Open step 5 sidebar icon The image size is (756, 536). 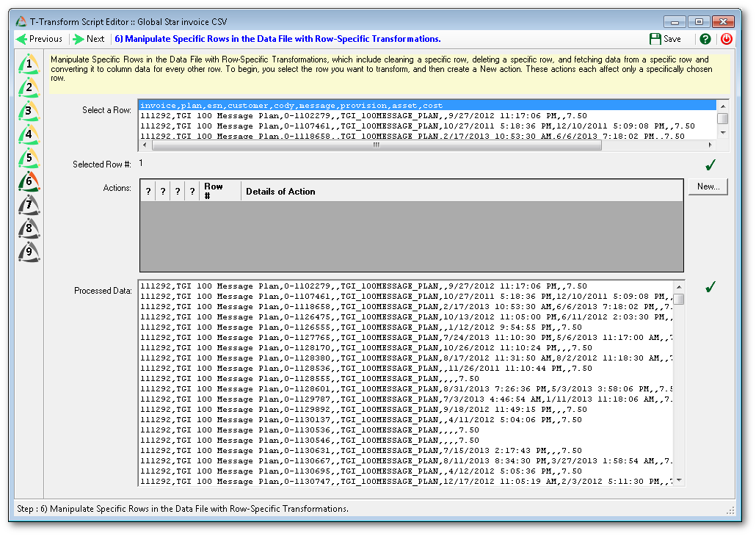click(29, 159)
